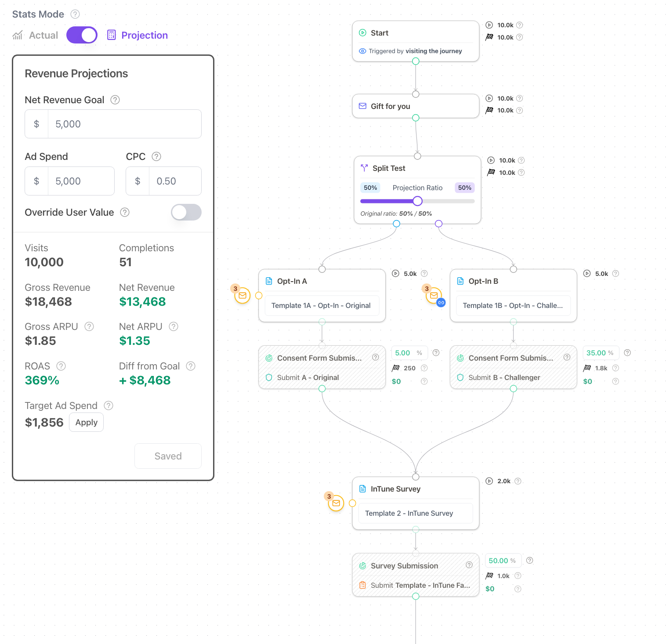Click the email badge beside InTune Survey

point(336,503)
